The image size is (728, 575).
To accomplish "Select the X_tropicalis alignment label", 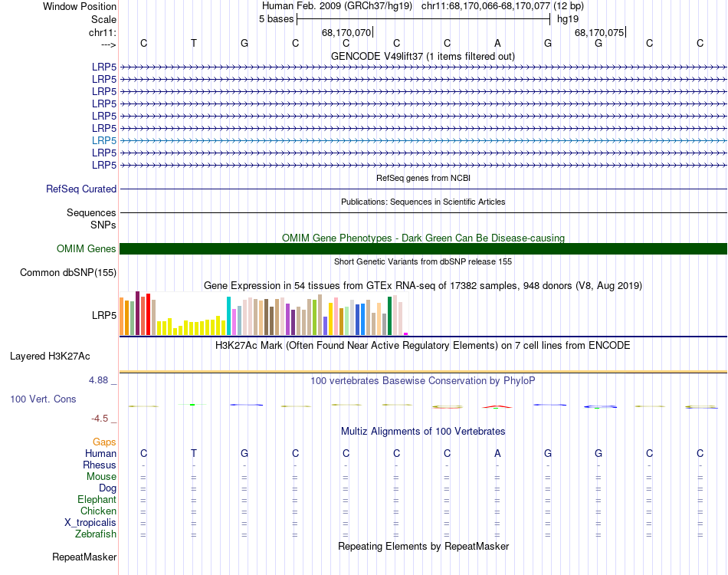I will click(90, 523).
